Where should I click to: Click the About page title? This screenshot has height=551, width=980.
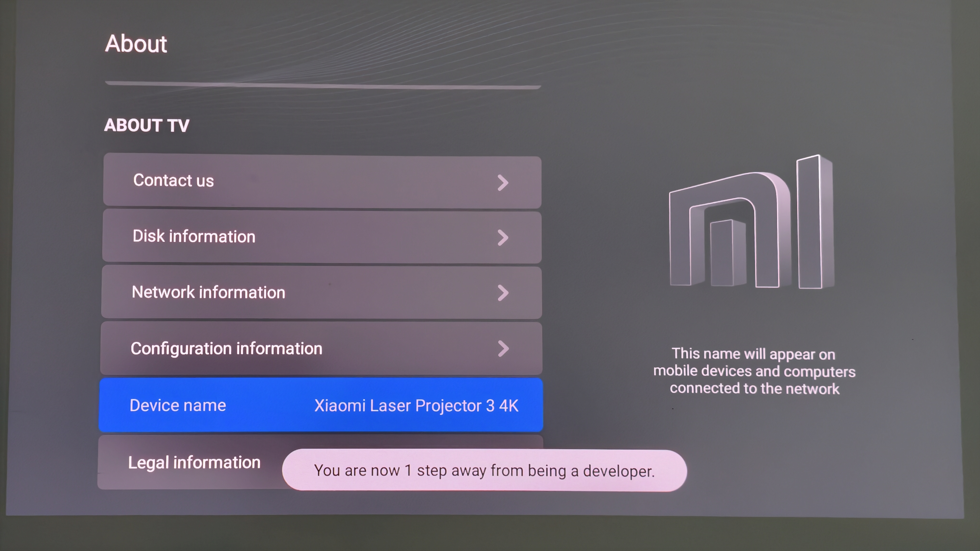coord(136,44)
